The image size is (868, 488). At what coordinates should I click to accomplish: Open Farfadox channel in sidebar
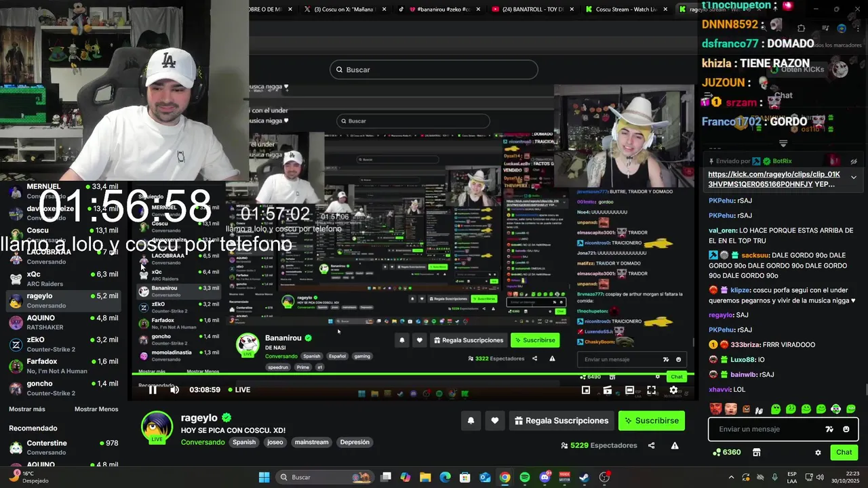tap(62, 366)
